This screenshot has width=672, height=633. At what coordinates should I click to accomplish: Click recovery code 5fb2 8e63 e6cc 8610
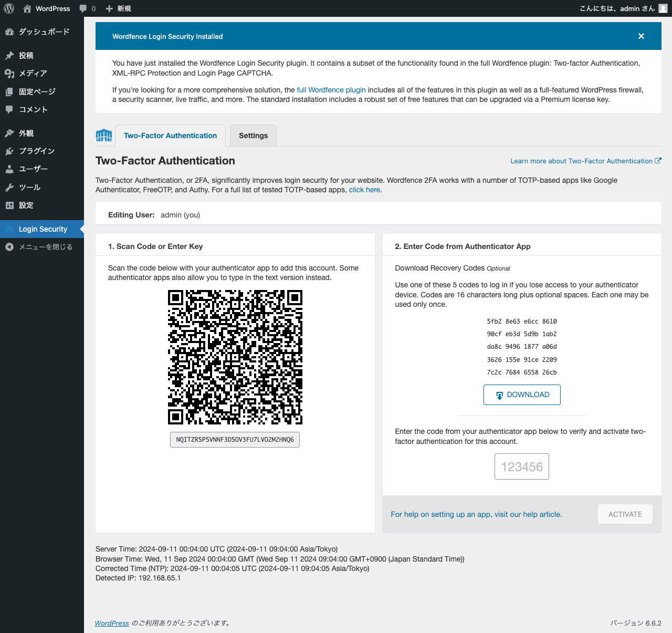pos(522,321)
